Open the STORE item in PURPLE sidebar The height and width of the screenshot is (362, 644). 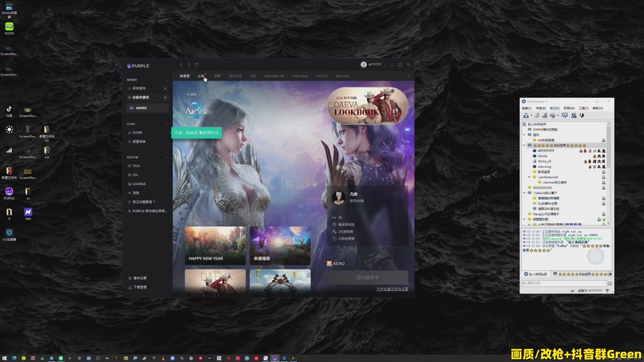pos(135,133)
